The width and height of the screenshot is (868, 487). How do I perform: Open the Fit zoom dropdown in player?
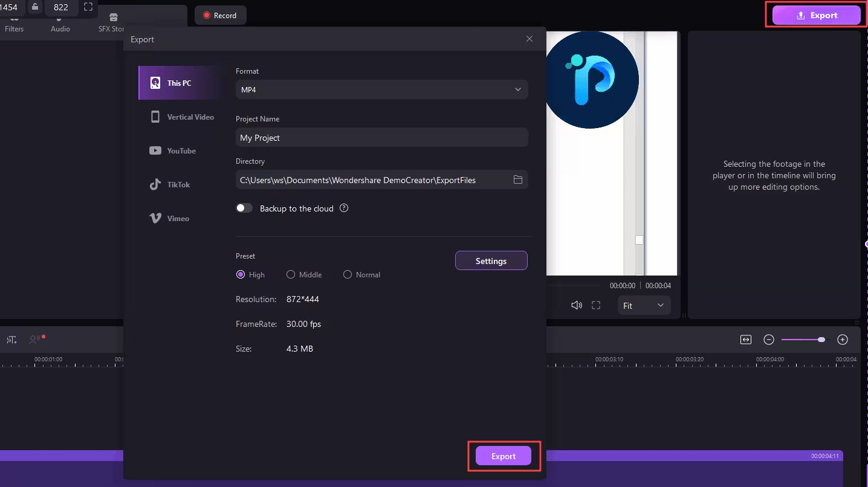click(x=643, y=305)
